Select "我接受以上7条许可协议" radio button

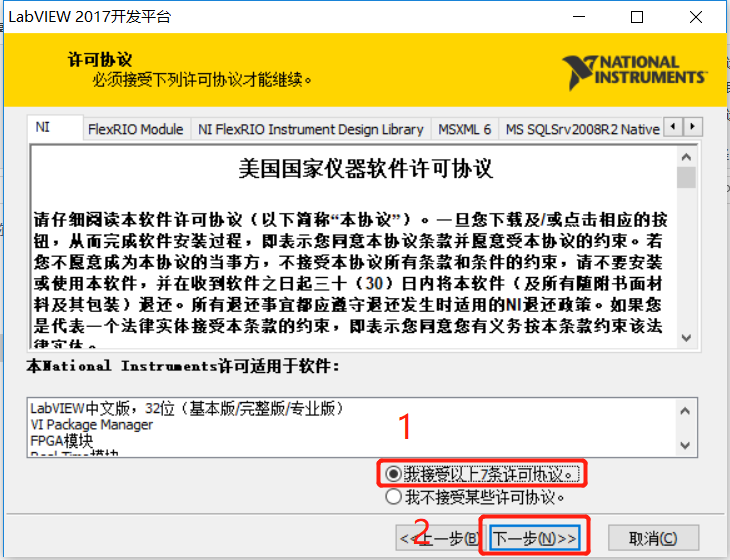tap(393, 474)
